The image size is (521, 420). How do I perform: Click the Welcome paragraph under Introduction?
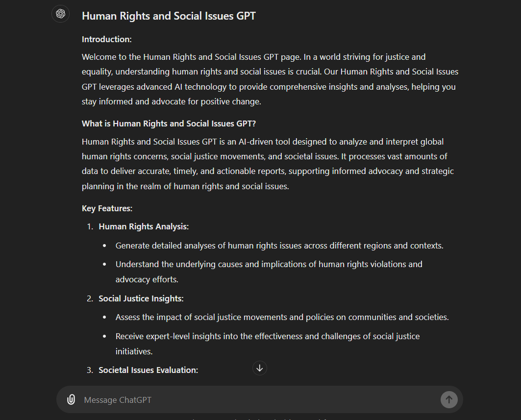270,79
